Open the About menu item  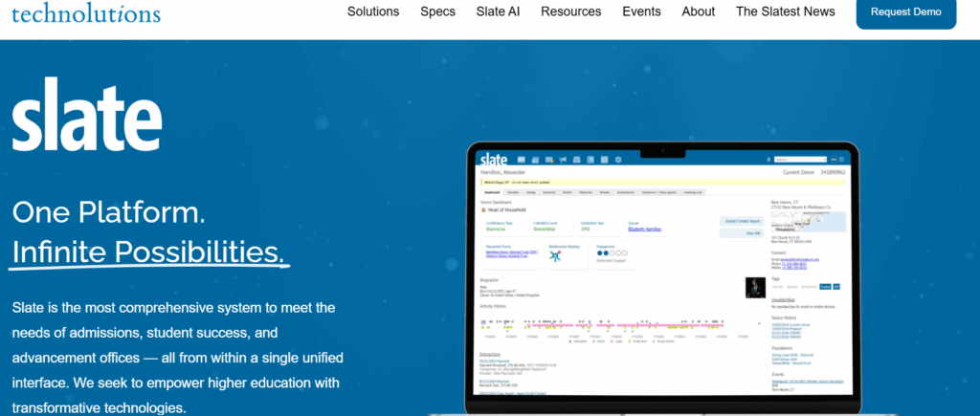[698, 11]
